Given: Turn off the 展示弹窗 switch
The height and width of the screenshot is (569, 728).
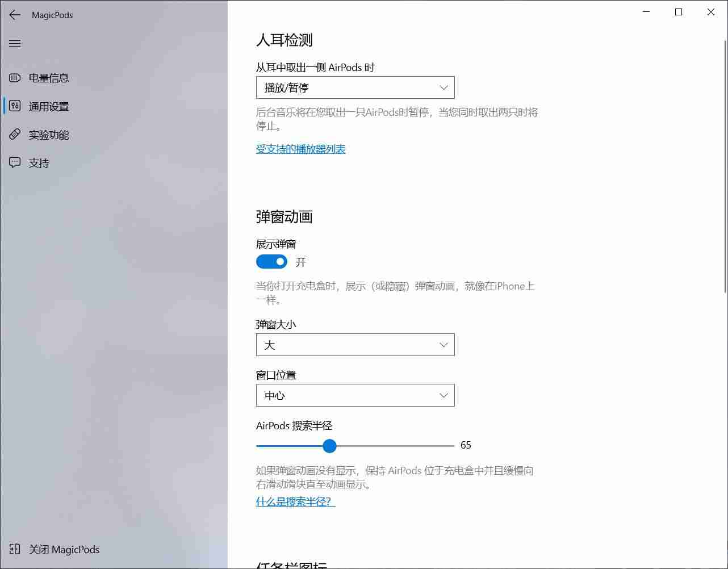Looking at the screenshot, I should (271, 262).
